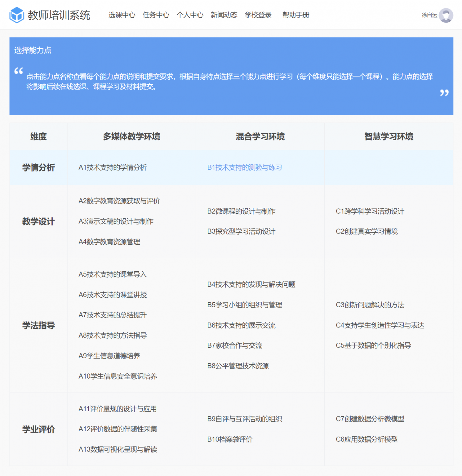The height and width of the screenshot is (476, 462).
Task: Pick B6技术支持的展示交流
Action: (x=241, y=325)
